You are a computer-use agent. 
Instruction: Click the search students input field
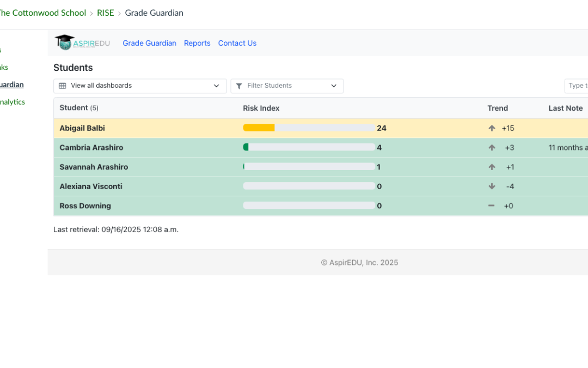click(x=577, y=86)
